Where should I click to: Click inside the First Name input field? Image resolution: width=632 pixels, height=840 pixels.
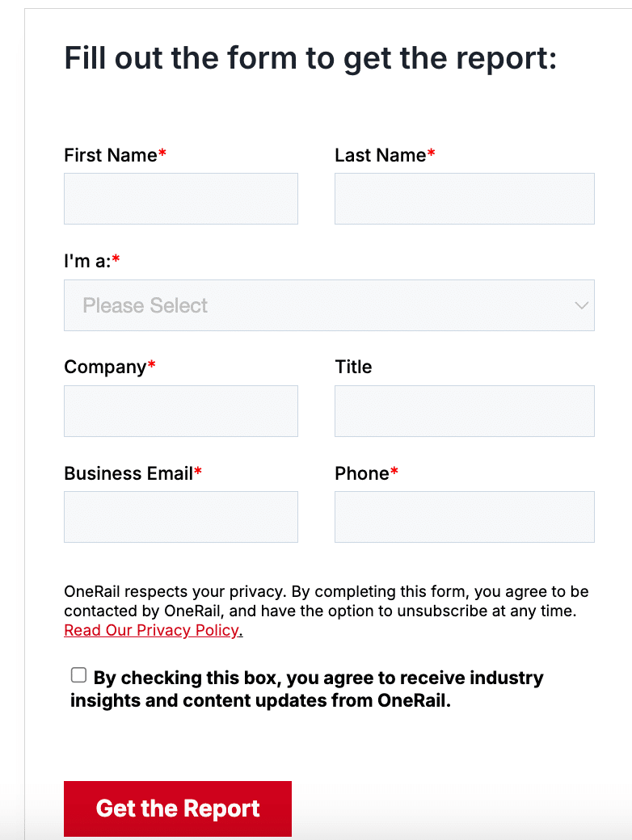pos(180,198)
